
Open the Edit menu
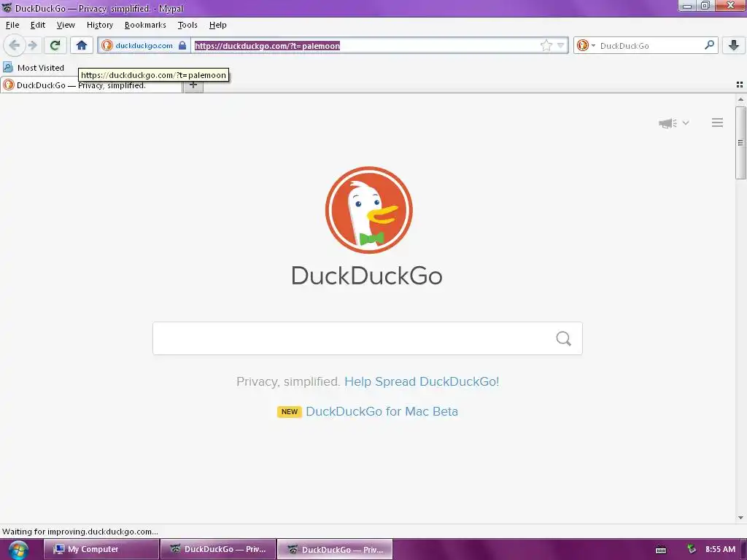tap(38, 25)
